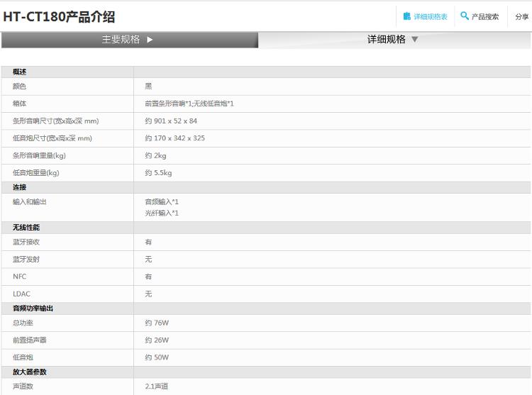Select the 条形音响重量(kg) label
Viewport: 532px width, 395px height.
click(x=39, y=155)
